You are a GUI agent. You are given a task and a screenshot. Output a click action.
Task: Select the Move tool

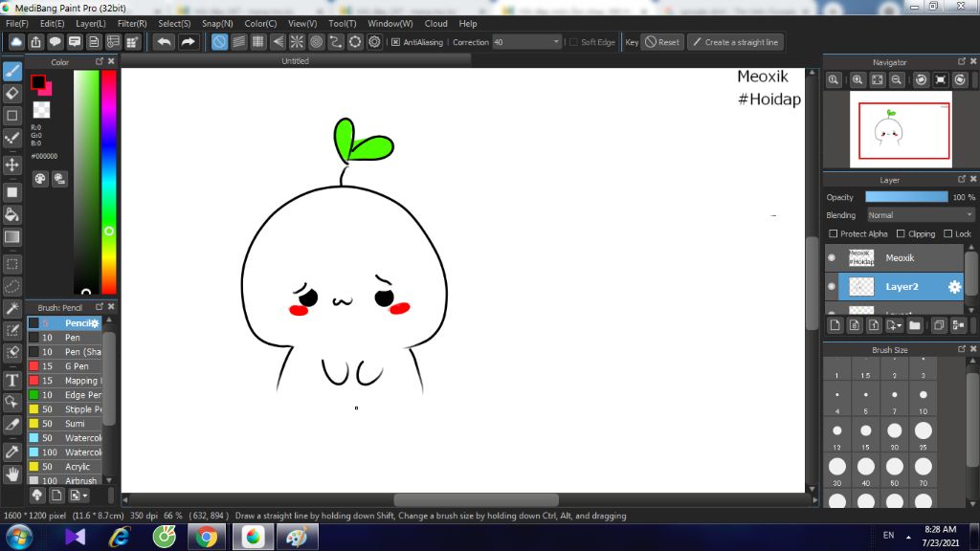pos(12,165)
